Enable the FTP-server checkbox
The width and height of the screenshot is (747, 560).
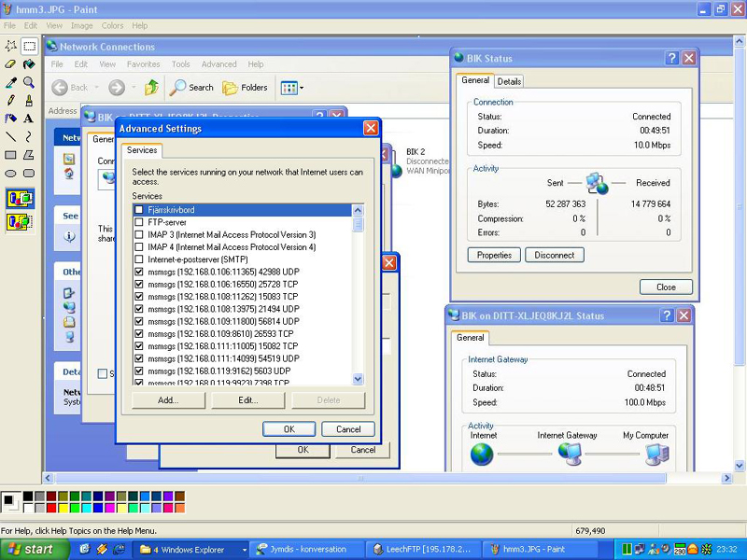point(139,222)
